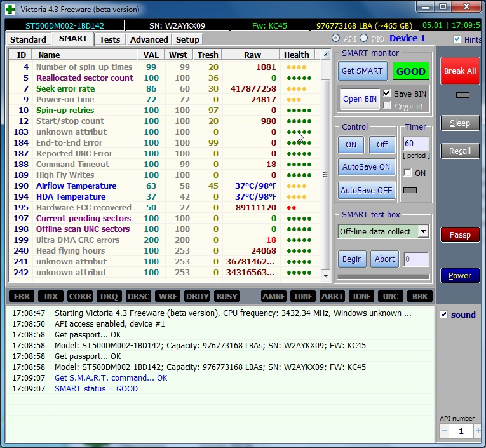
Task: Click the SMART table scroll up arrow
Action: click(x=325, y=55)
